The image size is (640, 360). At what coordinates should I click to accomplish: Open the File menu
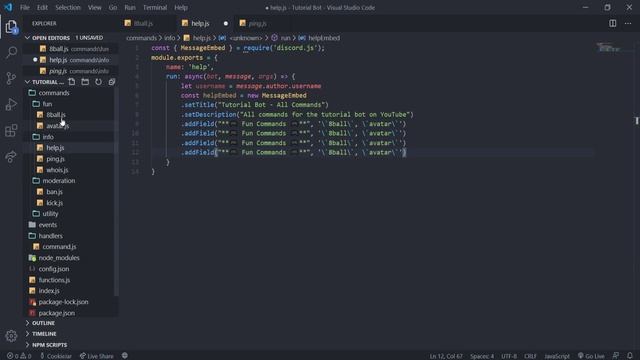click(x=25, y=7)
